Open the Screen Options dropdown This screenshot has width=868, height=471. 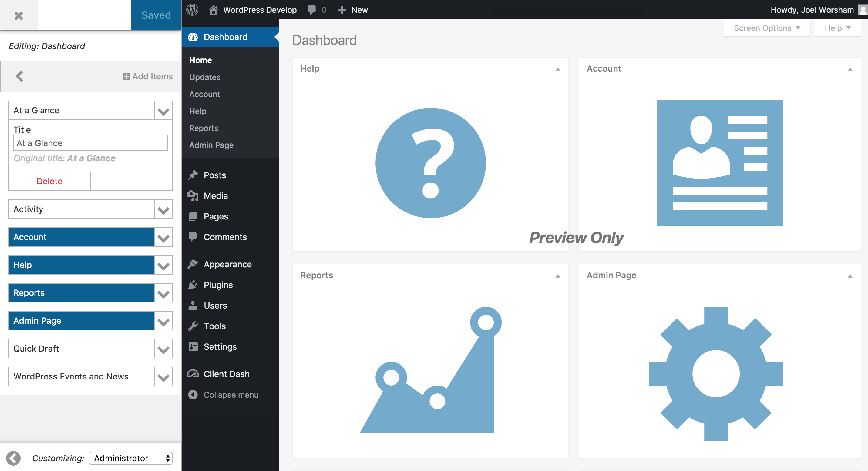767,28
